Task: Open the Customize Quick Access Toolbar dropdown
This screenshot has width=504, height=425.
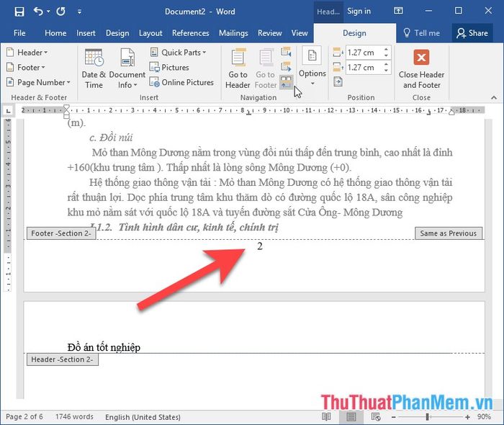Action: [79, 12]
